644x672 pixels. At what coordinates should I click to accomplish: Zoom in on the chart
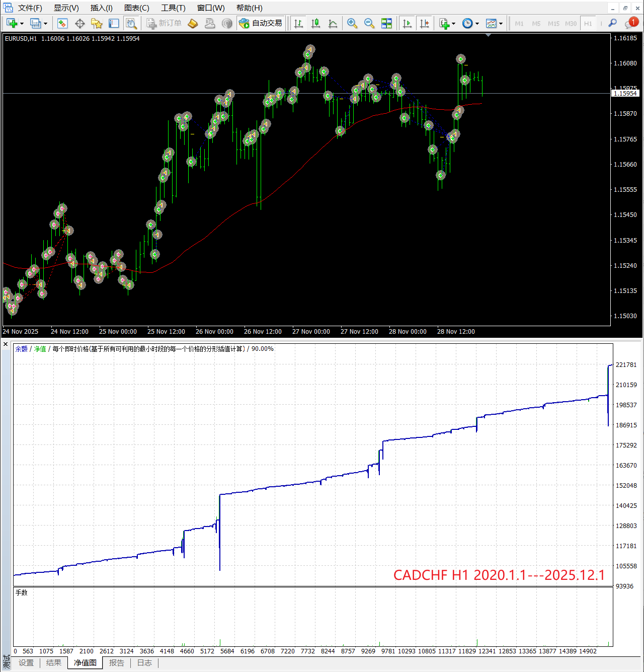click(352, 23)
